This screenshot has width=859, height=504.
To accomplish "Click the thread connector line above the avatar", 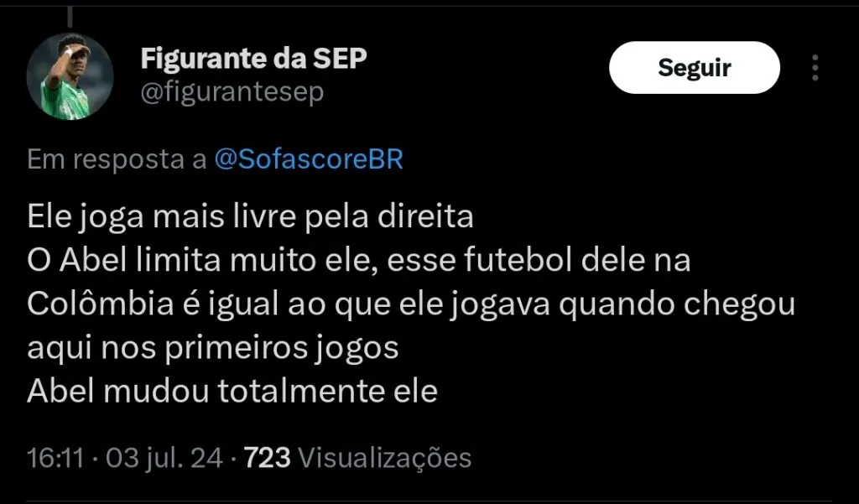I will (x=70, y=16).
